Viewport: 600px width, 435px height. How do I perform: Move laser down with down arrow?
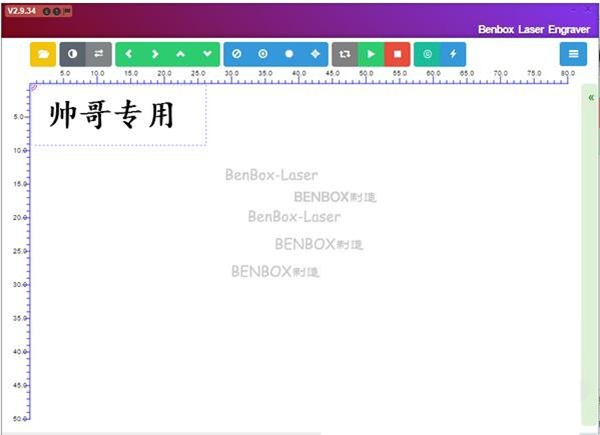coord(207,54)
